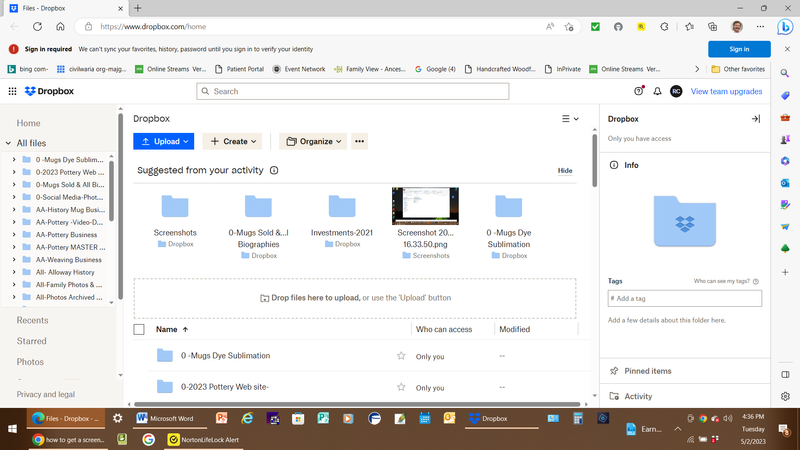Collapse the details side panel arrow

tap(756, 119)
